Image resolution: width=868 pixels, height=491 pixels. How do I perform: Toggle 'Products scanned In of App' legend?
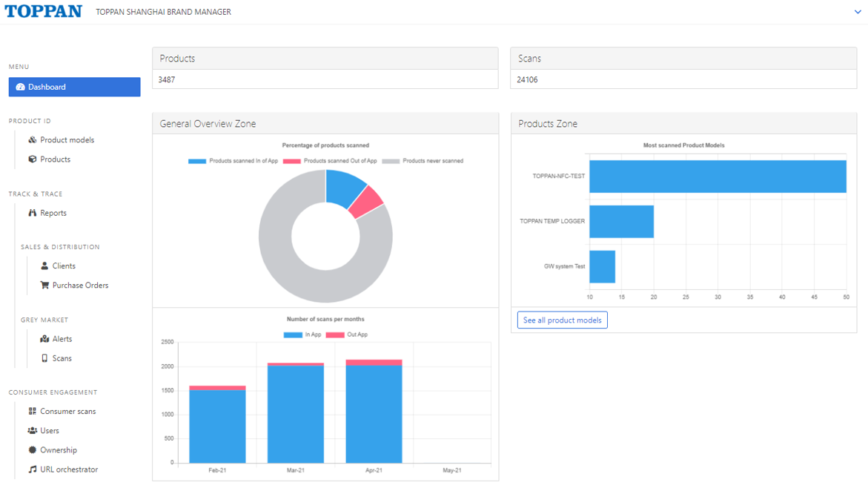click(x=234, y=161)
